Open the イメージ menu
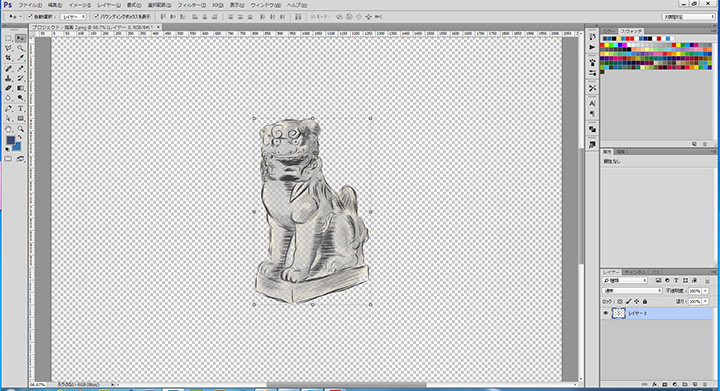The height and width of the screenshot is (391, 720). (79, 5)
